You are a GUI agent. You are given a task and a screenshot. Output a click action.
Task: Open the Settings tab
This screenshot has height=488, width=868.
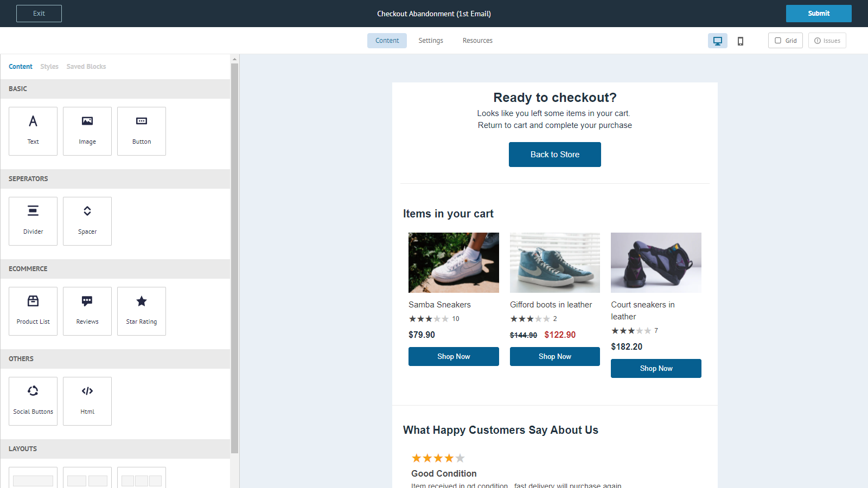click(431, 41)
